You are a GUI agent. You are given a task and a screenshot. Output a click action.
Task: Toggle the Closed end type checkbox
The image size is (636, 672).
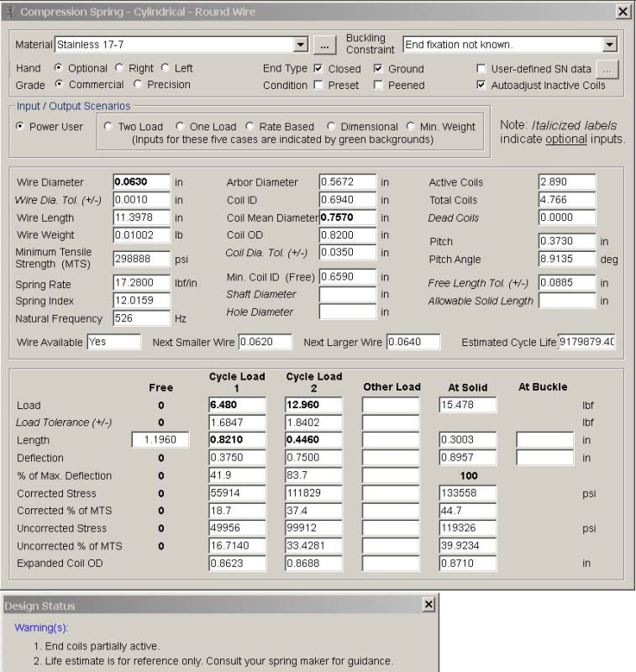pyautogui.click(x=318, y=68)
